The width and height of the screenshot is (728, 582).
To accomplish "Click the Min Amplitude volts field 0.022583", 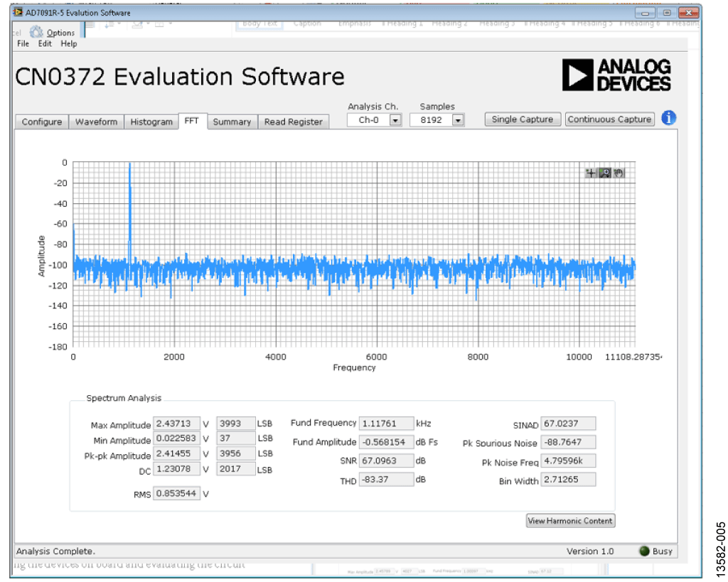I will tap(176, 438).
